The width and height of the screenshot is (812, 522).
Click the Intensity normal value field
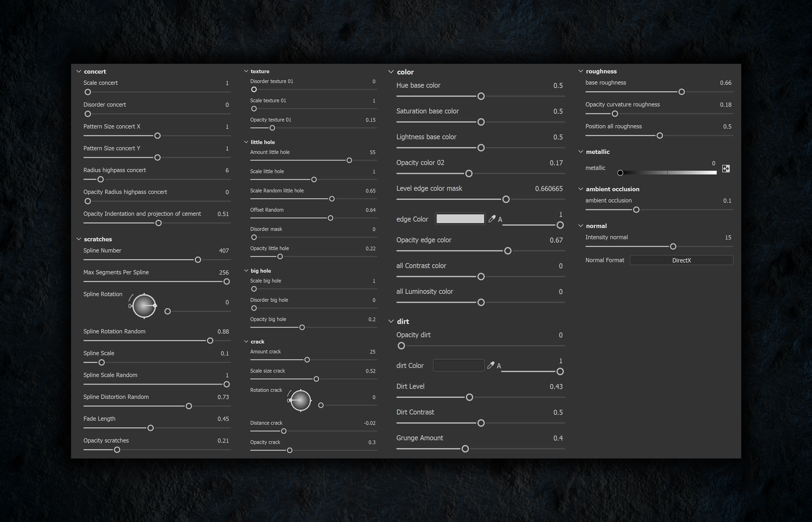[x=728, y=238]
